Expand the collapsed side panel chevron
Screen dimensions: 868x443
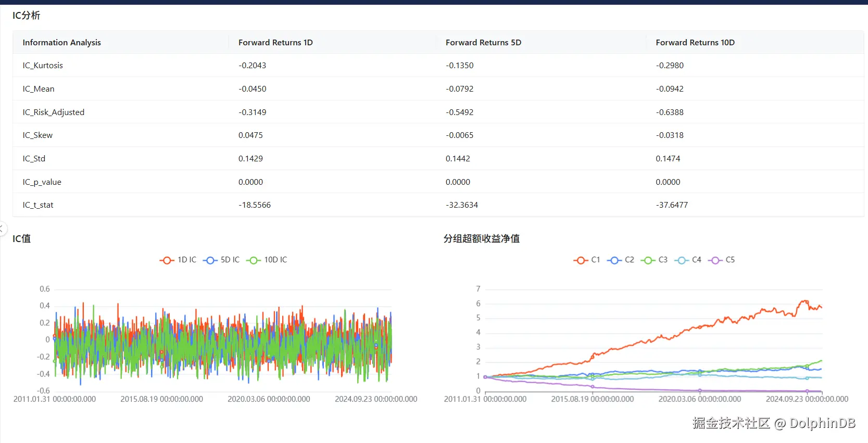pos(2,229)
